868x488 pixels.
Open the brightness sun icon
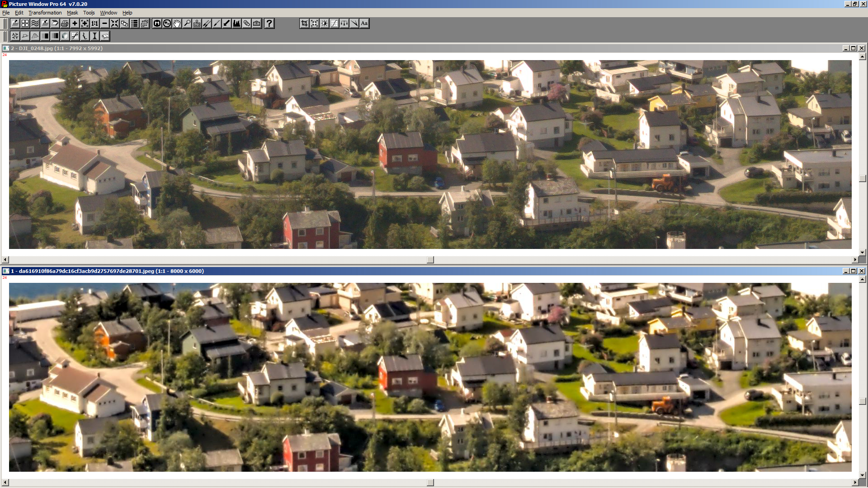325,23
